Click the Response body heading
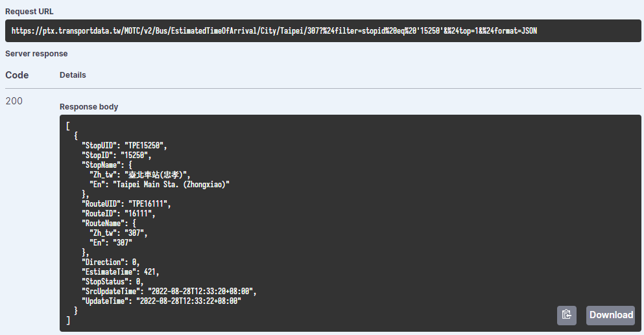The image size is (644, 335). click(89, 107)
